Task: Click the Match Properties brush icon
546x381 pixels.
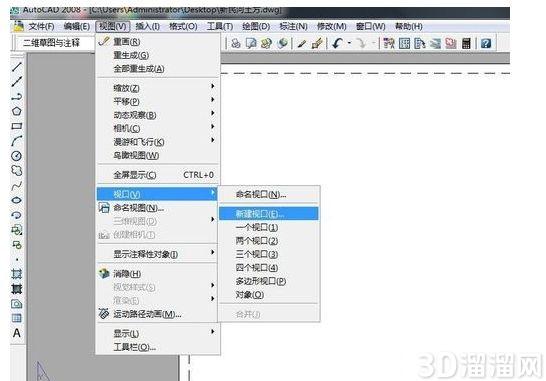Action: pos(302,44)
